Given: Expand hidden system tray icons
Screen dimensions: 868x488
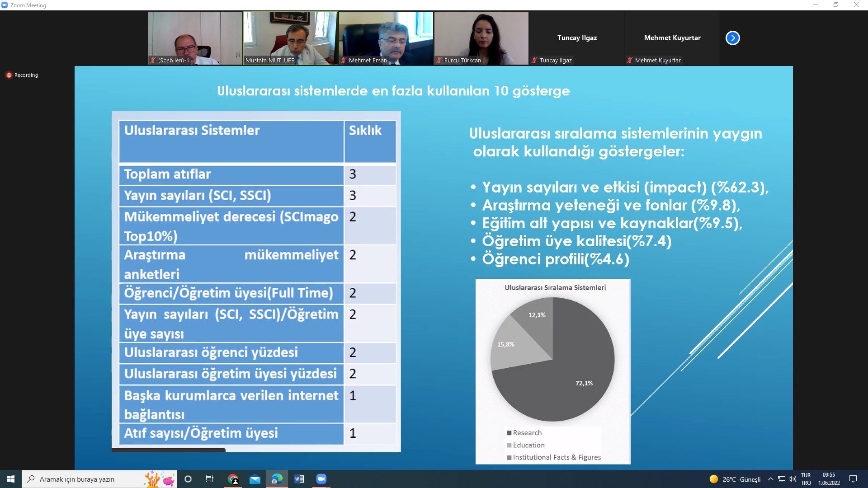Looking at the screenshot, I should click(x=771, y=479).
